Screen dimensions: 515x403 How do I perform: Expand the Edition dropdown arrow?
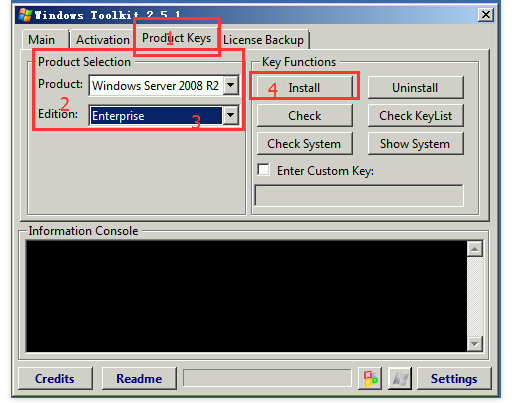pos(231,115)
